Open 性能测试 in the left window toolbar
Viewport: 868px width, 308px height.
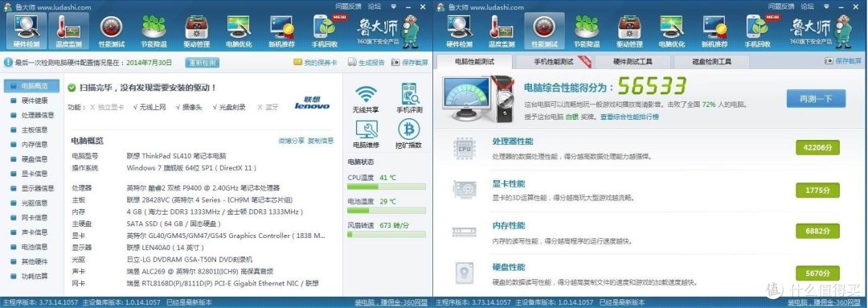(111, 31)
